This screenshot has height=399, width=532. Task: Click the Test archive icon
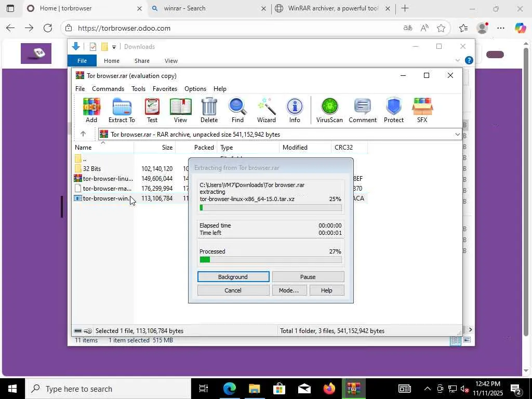[152, 110]
